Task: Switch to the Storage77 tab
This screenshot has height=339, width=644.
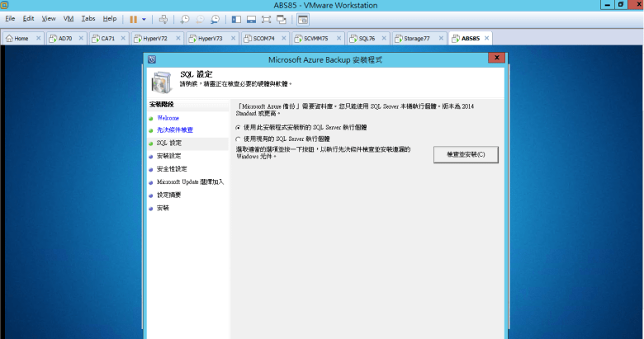Action: coord(416,38)
